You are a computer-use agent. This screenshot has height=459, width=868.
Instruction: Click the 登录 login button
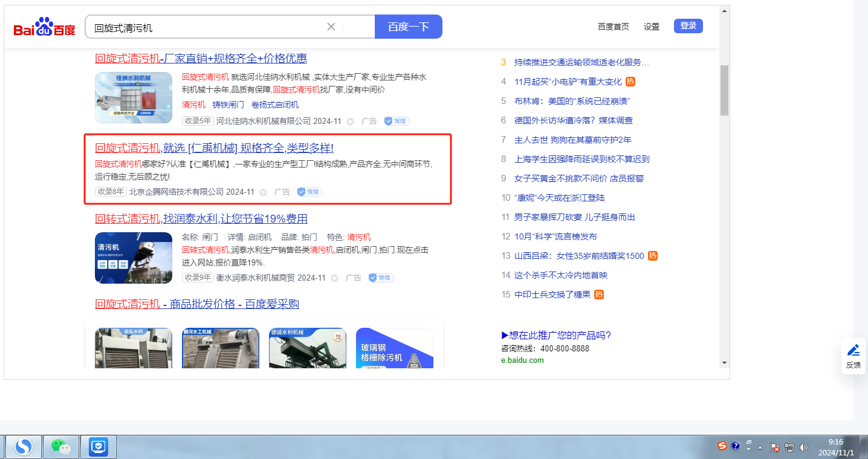[x=688, y=26]
